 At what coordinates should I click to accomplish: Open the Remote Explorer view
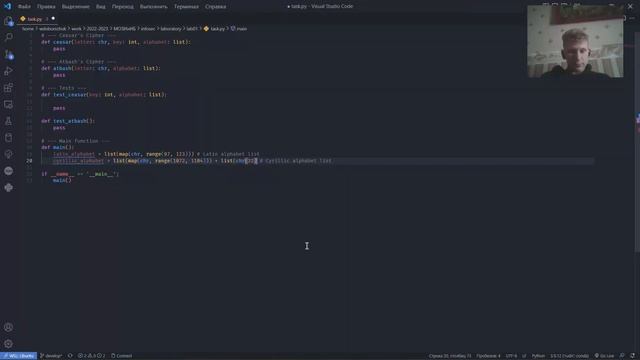(8, 104)
